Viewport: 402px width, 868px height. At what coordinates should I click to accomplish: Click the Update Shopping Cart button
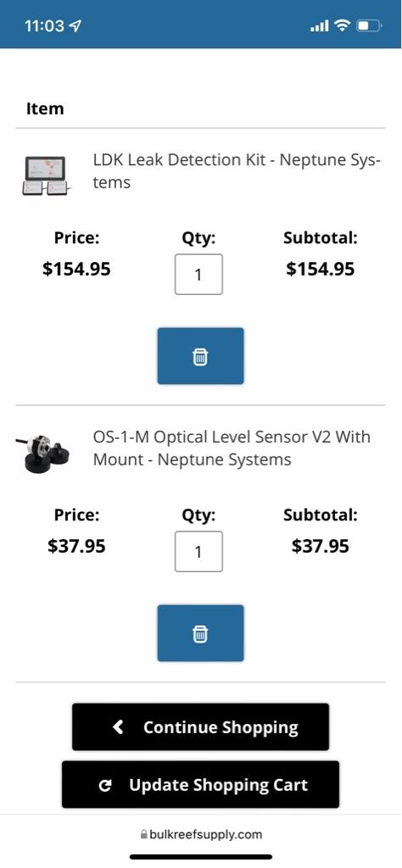point(200,785)
